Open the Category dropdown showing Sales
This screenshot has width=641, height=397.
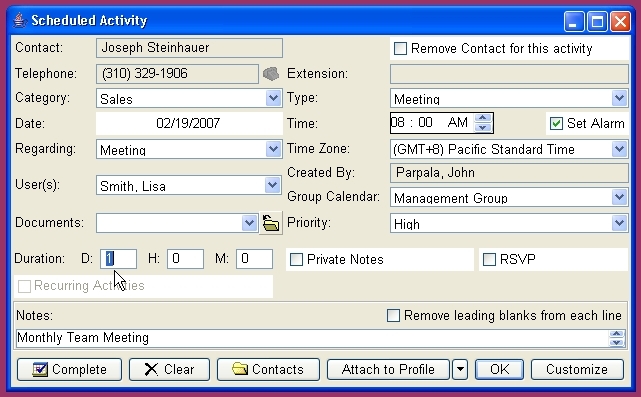273,99
